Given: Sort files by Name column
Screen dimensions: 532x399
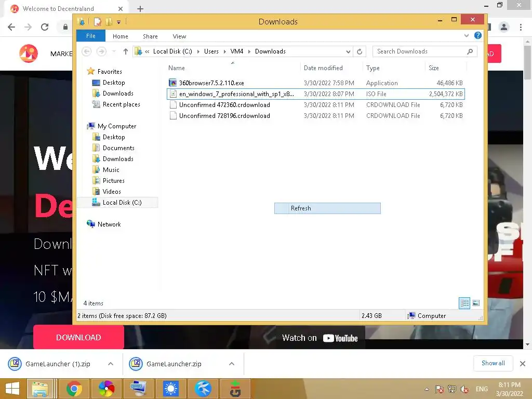Looking at the screenshot, I should pos(177,68).
